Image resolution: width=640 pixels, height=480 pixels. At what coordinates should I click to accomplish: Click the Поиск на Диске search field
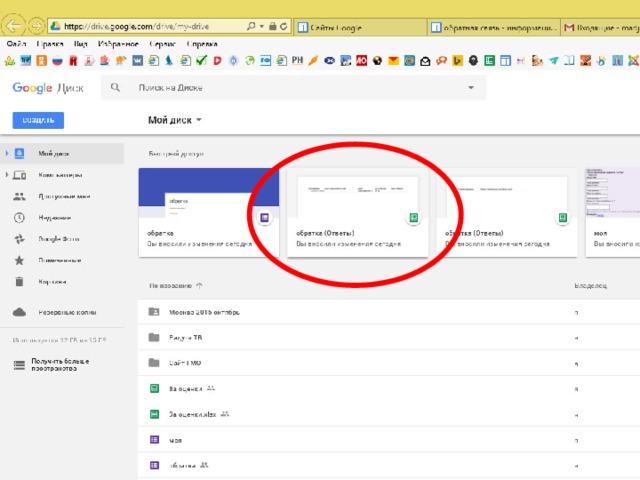tap(300, 88)
